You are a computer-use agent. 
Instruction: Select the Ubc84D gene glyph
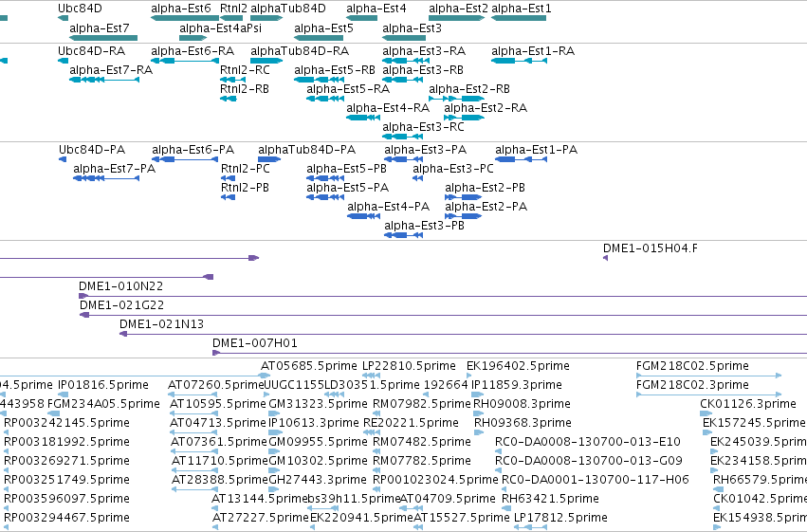pyautogui.click(x=63, y=18)
